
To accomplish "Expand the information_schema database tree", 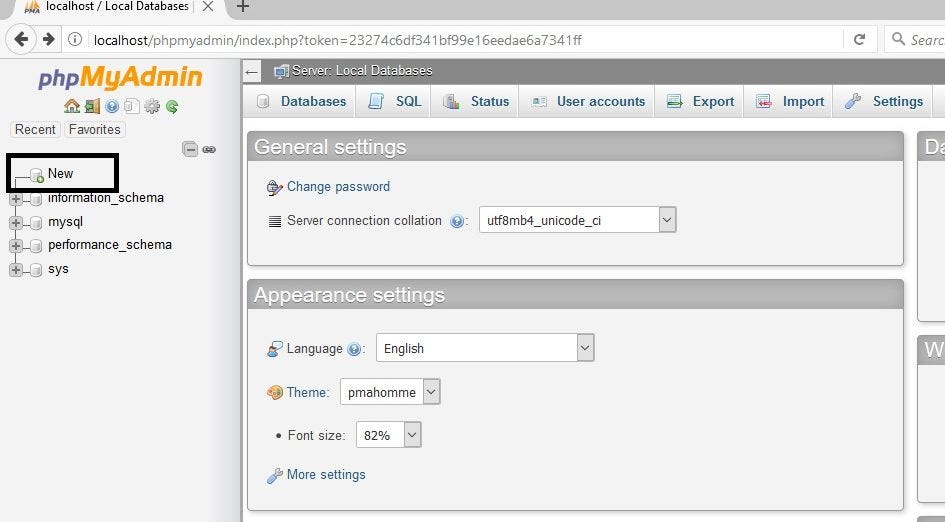I will 16,199.
